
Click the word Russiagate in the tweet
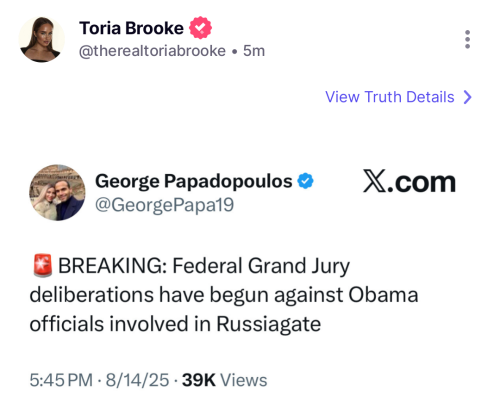coord(269,324)
